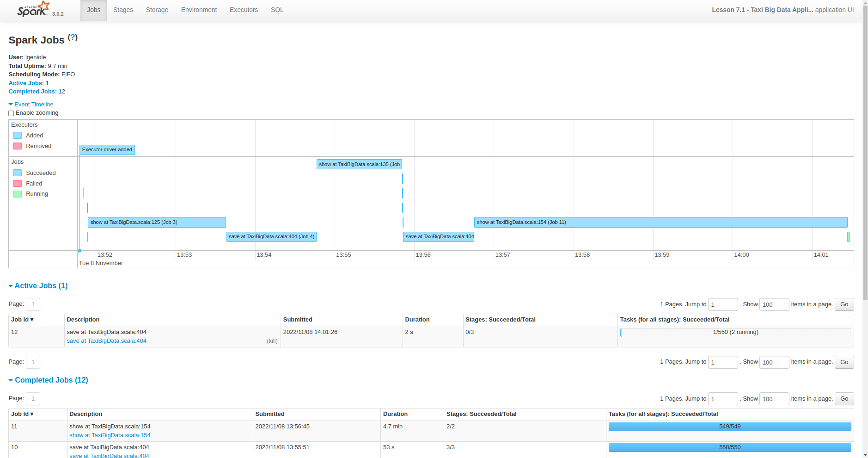The height and width of the screenshot is (458, 868).
Task: Open the Jobs tab
Action: (x=94, y=10)
